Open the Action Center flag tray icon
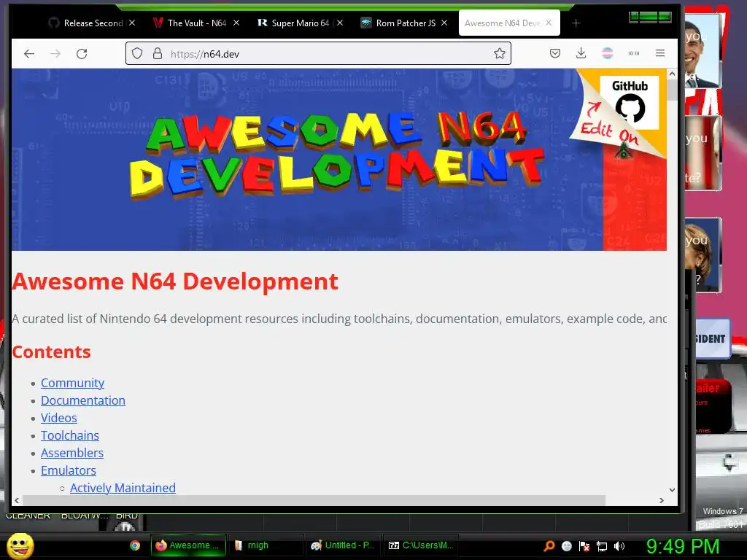The width and height of the screenshot is (747, 560). pos(584,546)
